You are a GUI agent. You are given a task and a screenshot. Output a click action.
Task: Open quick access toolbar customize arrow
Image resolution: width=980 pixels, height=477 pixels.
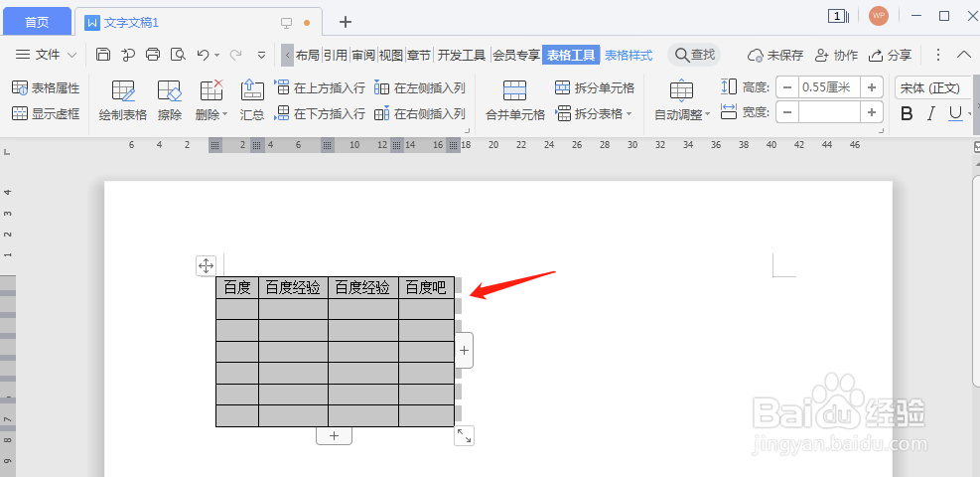click(262, 55)
